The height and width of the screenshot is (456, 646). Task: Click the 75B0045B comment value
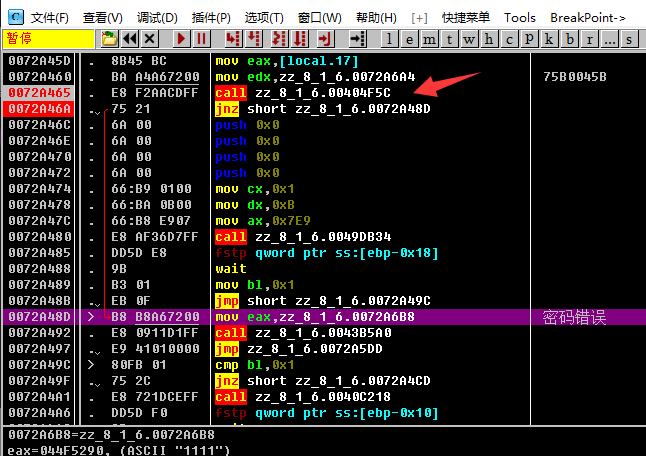(x=574, y=77)
